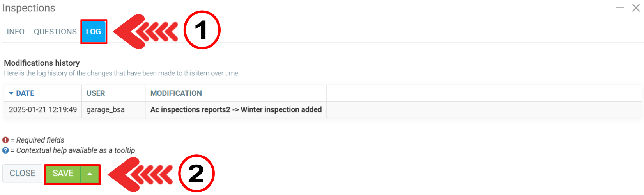
Task: Select the Winter inspection added entry
Action: click(x=236, y=110)
